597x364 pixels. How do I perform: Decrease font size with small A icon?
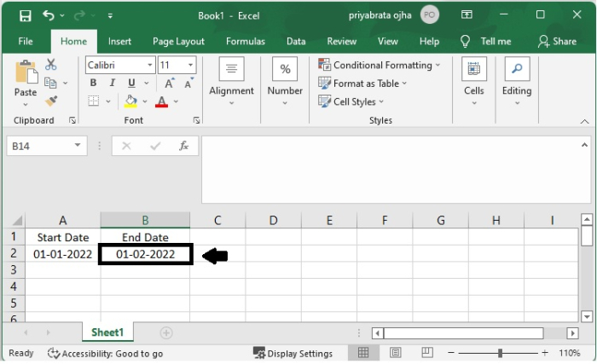click(188, 83)
